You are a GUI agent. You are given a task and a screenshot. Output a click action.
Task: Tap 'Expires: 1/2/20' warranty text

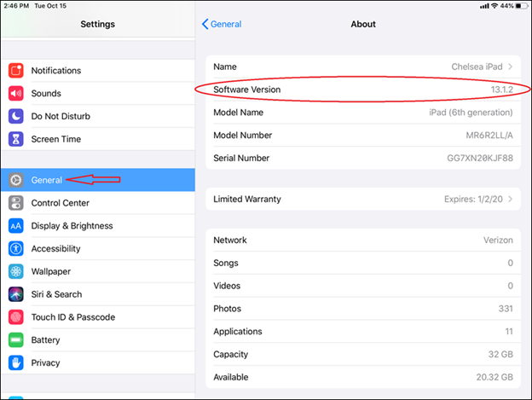click(473, 200)
